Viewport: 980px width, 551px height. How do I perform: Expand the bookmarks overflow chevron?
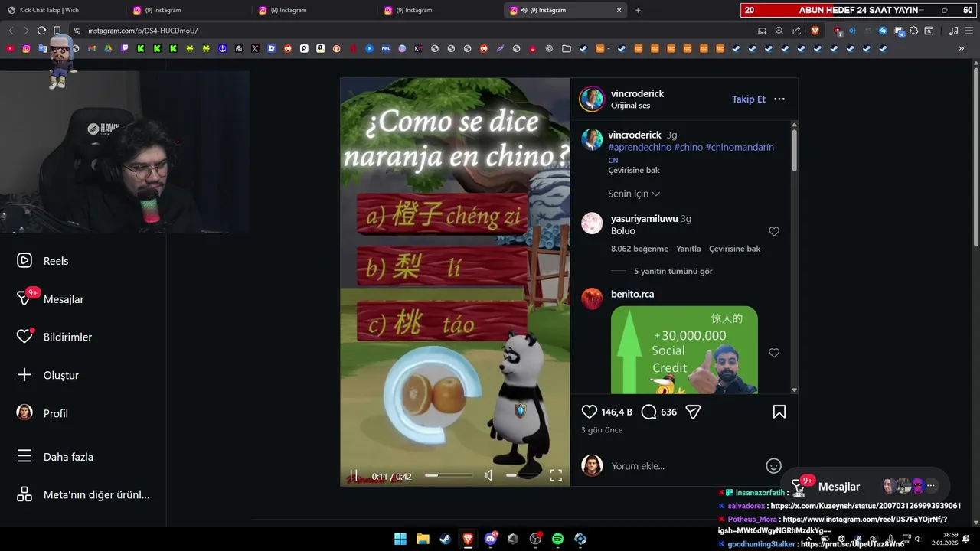[x=962, y=48]
